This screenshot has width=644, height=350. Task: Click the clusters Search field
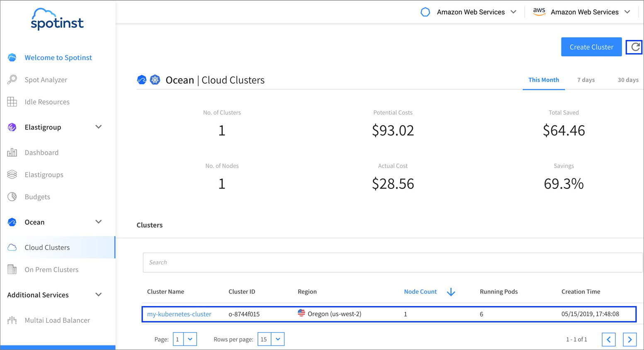point(392,262)
